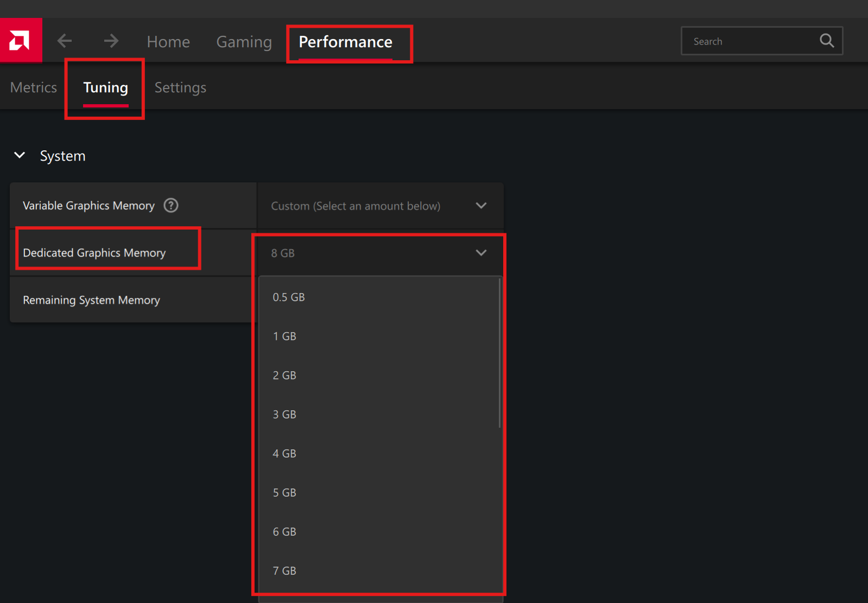The width and height of the screenshot is (868, 603).
Task: Click the Variable Graphics Memory label
Action: [88, 206]
